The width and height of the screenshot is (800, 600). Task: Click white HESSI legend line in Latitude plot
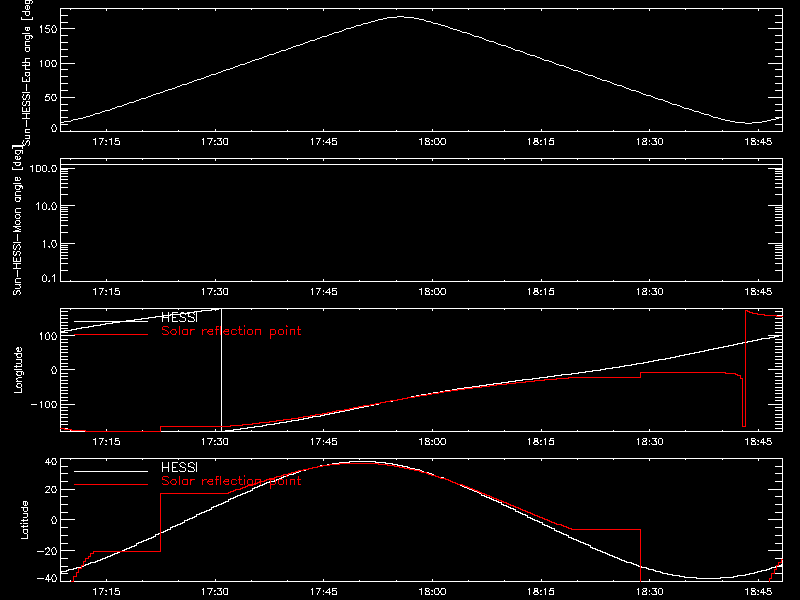111,471
